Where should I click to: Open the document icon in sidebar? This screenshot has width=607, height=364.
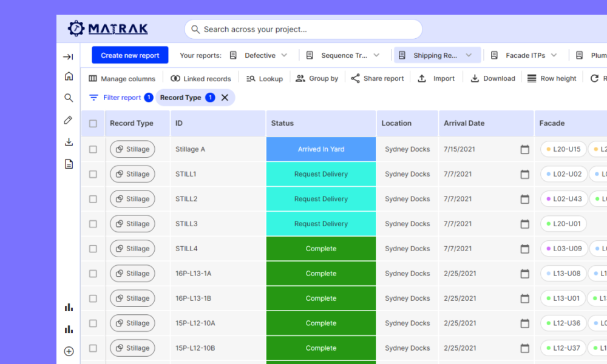click(x=69, y=164)
